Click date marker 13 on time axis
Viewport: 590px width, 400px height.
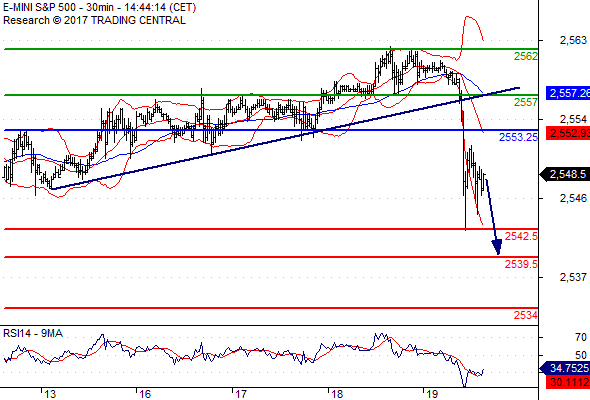click(50, 394)
